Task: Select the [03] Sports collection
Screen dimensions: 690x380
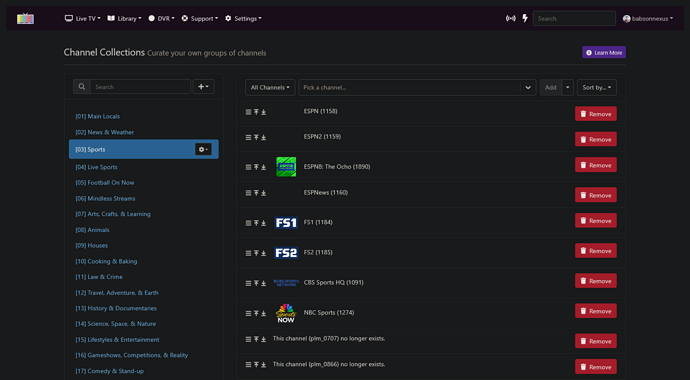Action: click(x=143, y=149)
